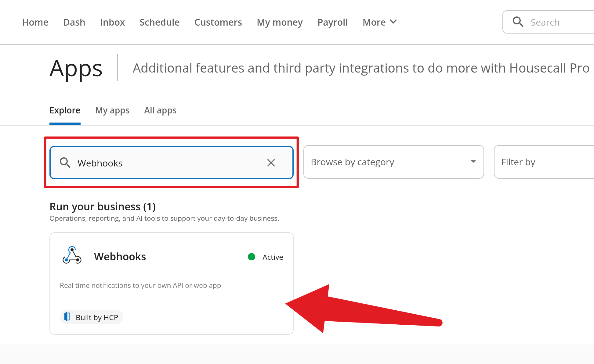
Task: Click the Webhooks app icon
Action: tap(72, 255)
